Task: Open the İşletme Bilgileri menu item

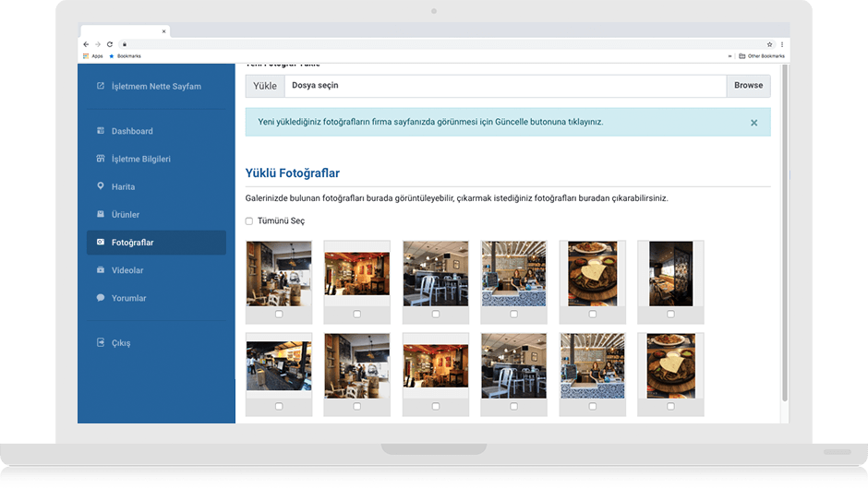Action: 141,159
